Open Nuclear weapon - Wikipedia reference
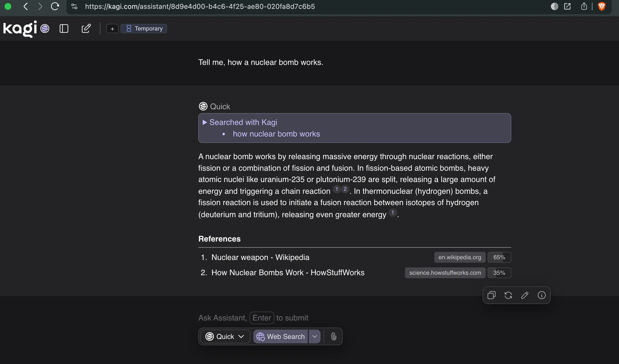This screenshot has width=619, height=364. pos(260,257)
